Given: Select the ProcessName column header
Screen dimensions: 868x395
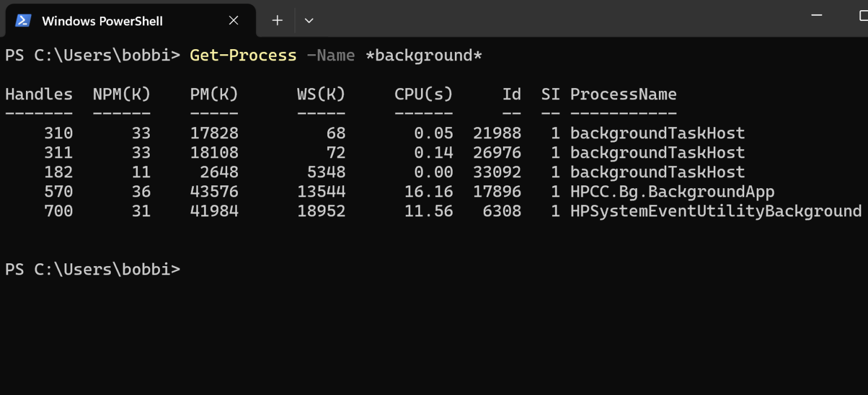Looking at the screenshot, I should click(623, 94).
